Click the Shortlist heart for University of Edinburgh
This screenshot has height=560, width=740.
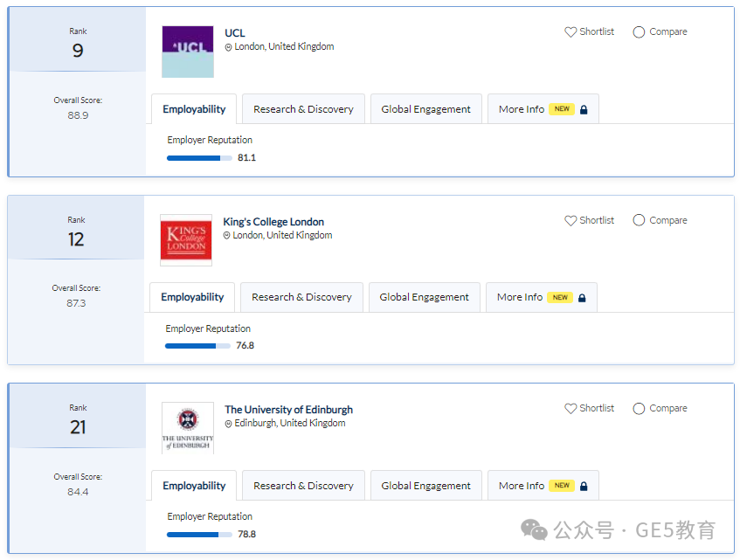tap(571, 409)
